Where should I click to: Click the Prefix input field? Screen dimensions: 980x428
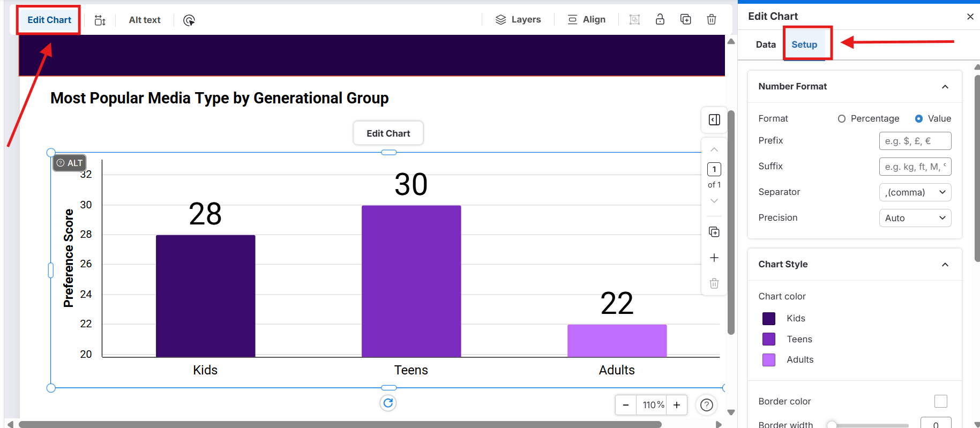click(x=915, y=141)
